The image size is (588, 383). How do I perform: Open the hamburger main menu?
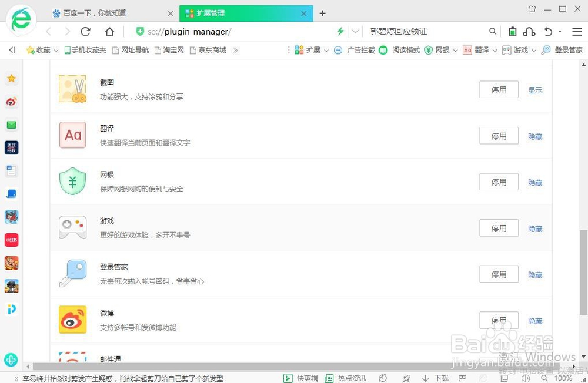tap(577, 32)
